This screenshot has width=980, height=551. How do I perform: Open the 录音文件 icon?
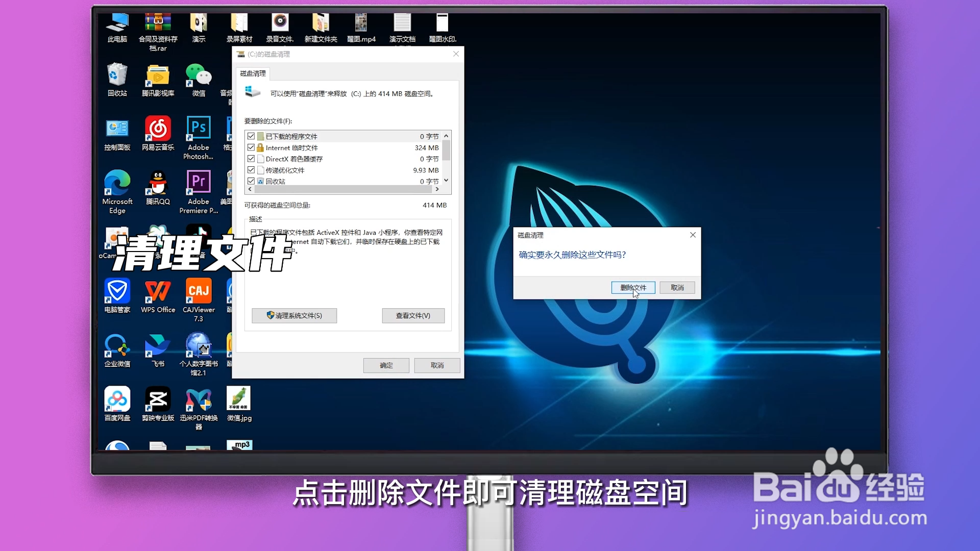point(280,28)
